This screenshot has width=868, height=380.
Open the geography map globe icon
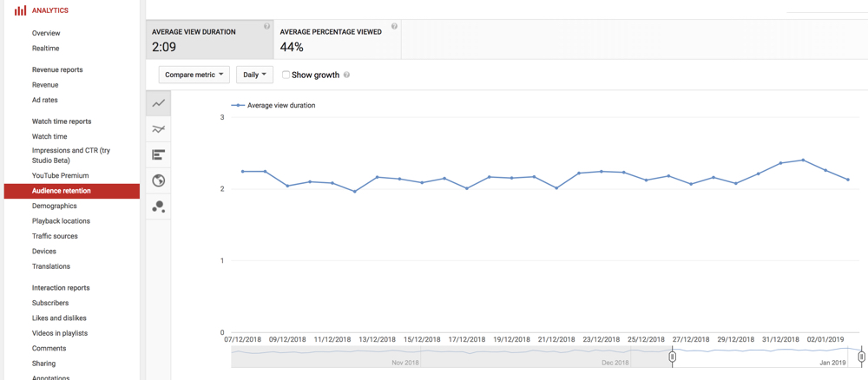tap(158, 180)
